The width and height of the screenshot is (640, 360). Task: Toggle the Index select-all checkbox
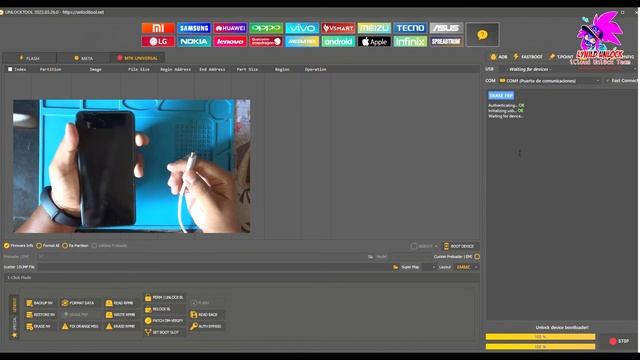click(10, 69)
